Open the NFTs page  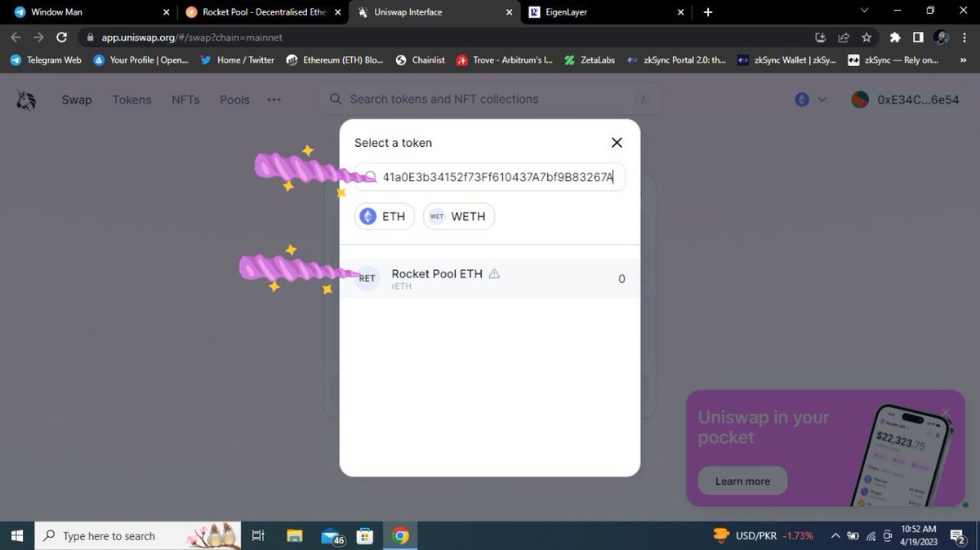(x=185, y=100)
